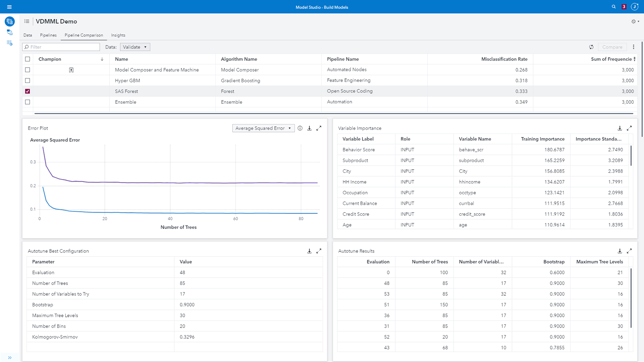This screenshot has width=644, height=362.
Task: Download the Autotune Results table
Action: coord(620,251)
